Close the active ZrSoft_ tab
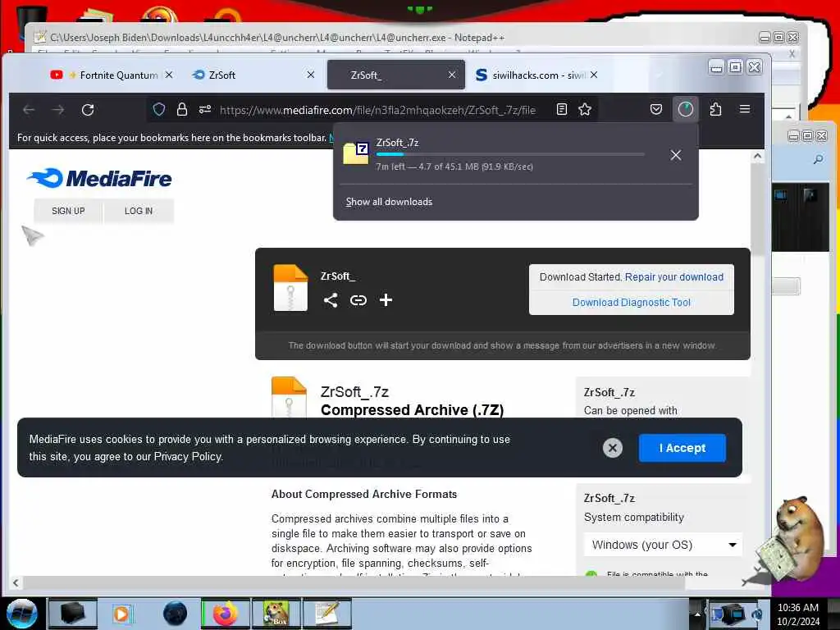The width and height of the screenshot is (840, 630). (452, 75)
